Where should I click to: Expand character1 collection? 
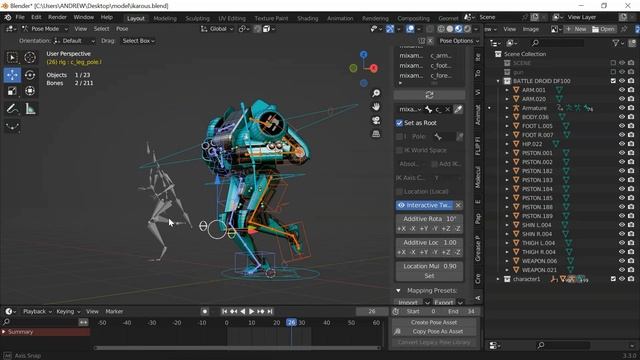[498, 279]
